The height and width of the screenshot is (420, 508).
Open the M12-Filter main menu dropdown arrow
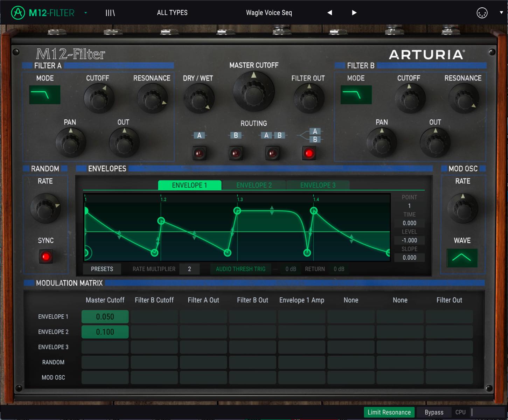click(x=86, y=13)
